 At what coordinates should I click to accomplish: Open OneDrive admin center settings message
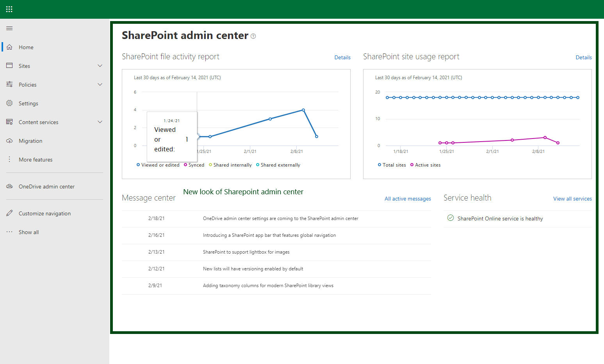pos(280,218)
